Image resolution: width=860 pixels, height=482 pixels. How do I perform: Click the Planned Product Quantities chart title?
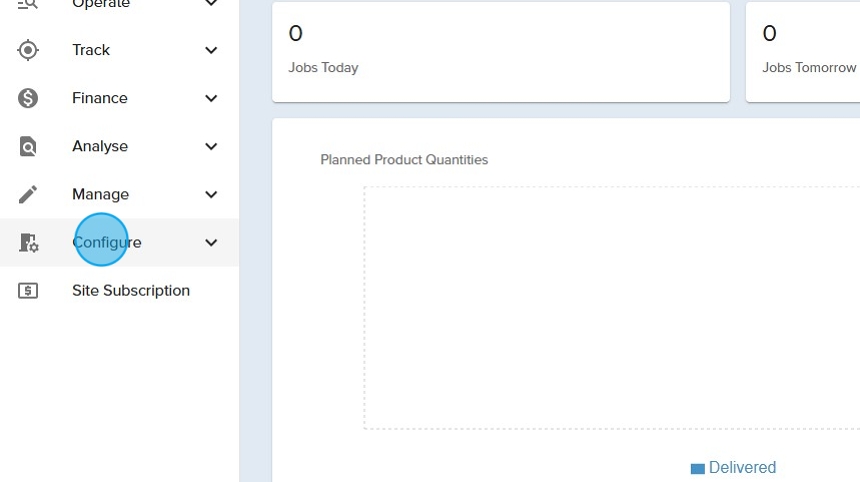(x=404, y=160)
